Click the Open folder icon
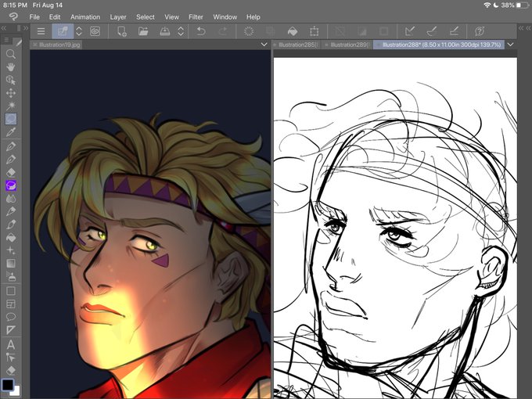The height and width of the screenshot is (399, 532). click(143, 31)
